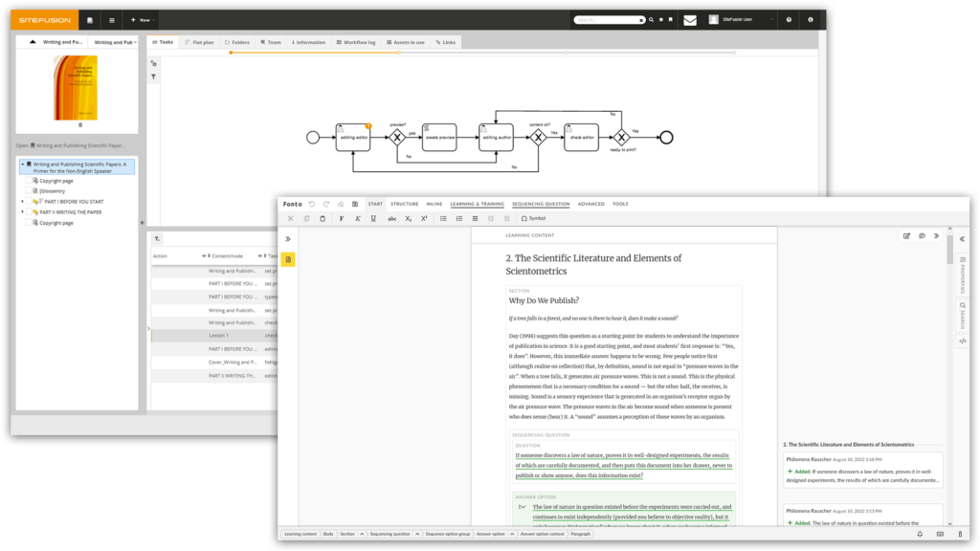Screen dimensions: 980x551
Task: Click the comment bubble icon in Fonto
Action: point(922,235)
